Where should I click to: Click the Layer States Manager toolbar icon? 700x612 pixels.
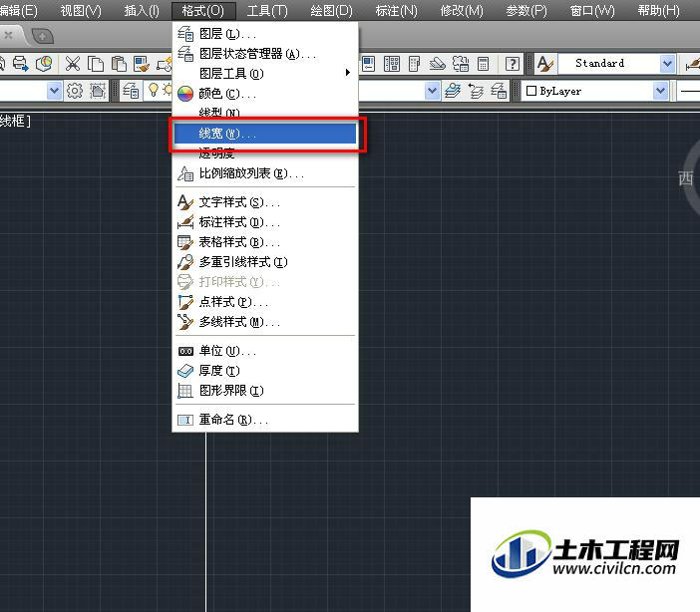499,91
